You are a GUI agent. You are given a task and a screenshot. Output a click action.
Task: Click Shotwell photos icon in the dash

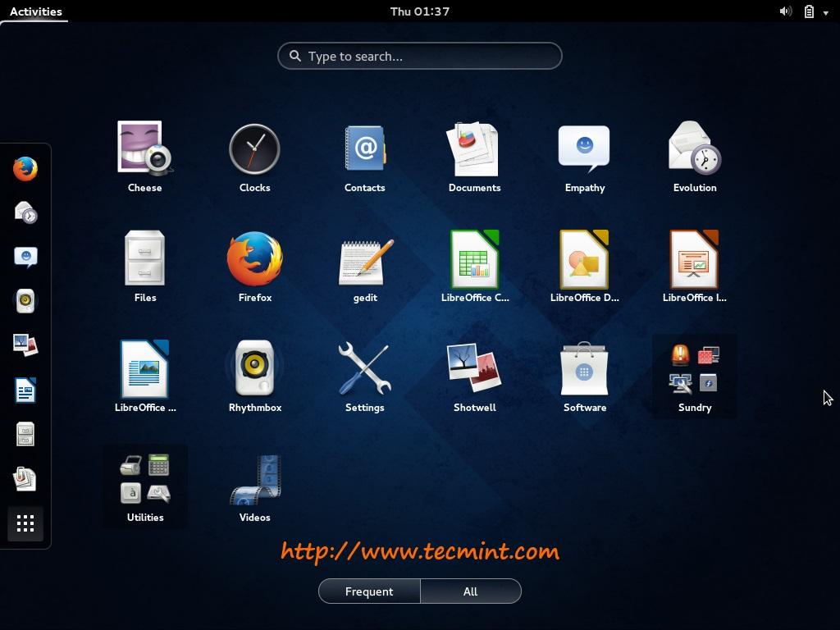(x=25, y=345)
